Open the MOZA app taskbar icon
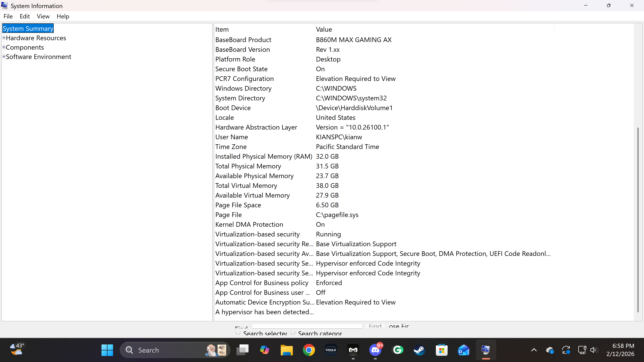Viewport: 644px width, 362px height. [x=331, y=350]
